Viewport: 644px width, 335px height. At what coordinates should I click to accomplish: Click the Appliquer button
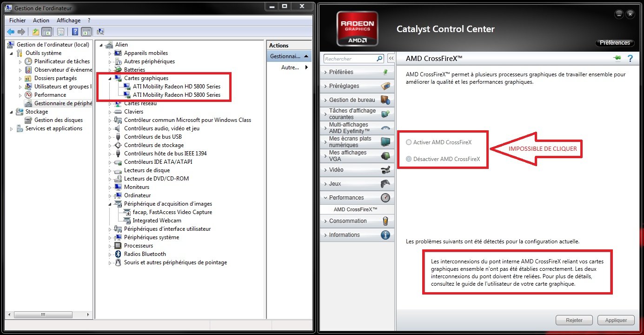point(616,320)
